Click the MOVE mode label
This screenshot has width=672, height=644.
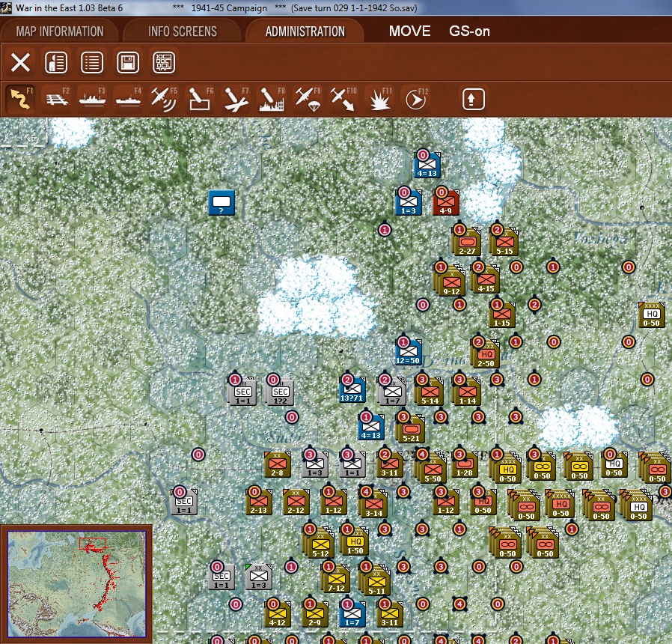click(410, 31)
